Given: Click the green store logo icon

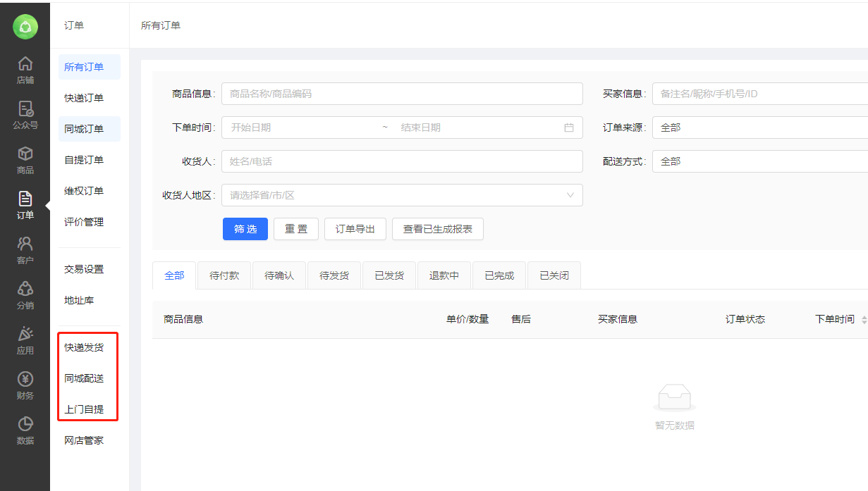Looking at the screenshot, I should tap(25, 27).
